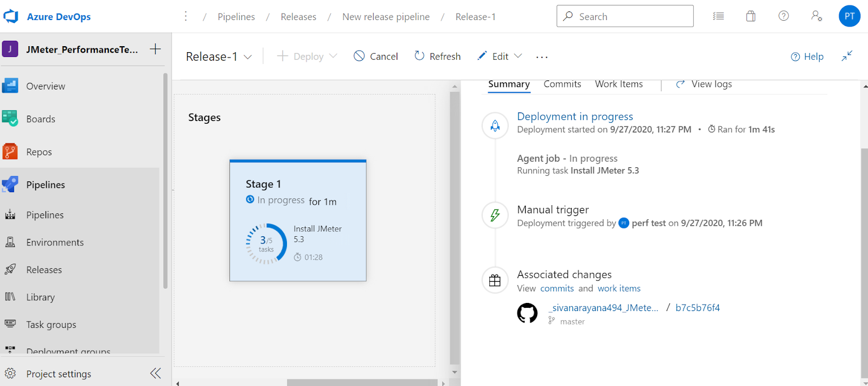This screenshot has height=386, width=868.
Task: Click the JMeter project tile icon
Action: pyautogui.click(x=10, y=49)
